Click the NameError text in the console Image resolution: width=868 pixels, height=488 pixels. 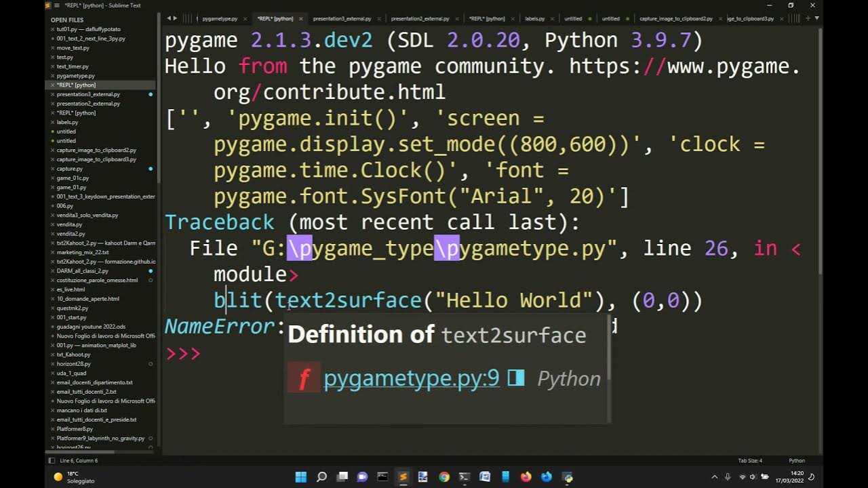pyautogui.click(x=218, y=326)
